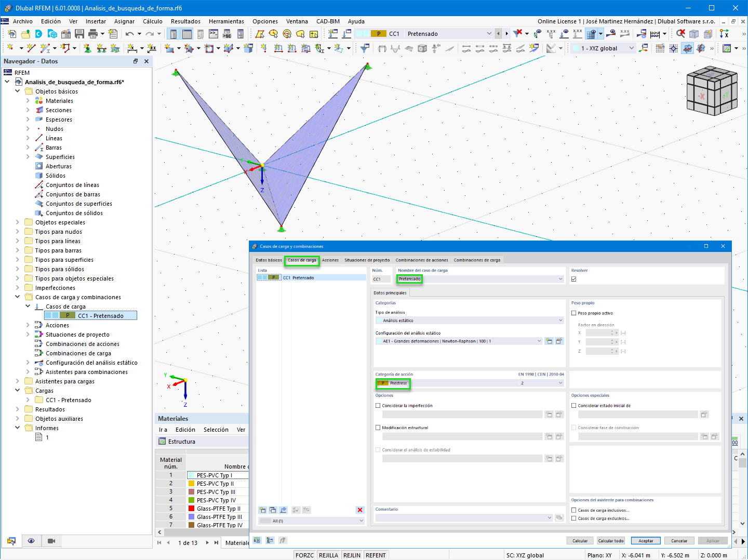Click the Redo arrow icon
Image resolution: width=748 pixels, height=560 pixels.
(x=150, y=34)
